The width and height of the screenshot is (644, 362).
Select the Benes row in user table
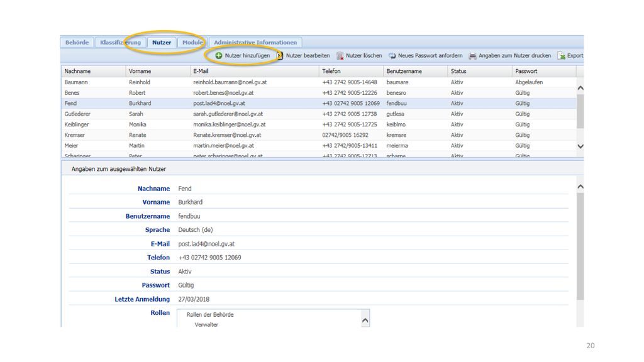(319, 93)
